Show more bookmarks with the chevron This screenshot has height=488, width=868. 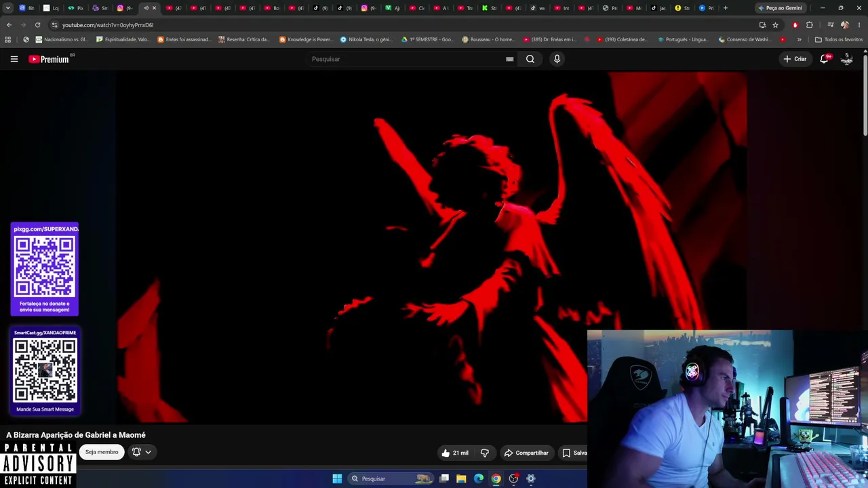pyautogui.click(x=799, y=39)
